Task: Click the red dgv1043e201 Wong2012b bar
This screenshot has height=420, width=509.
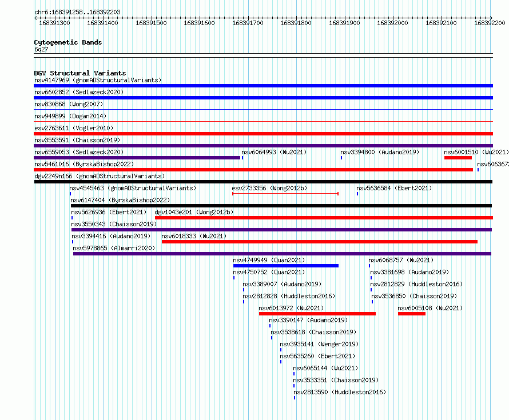Action: (x=324, y=218)
